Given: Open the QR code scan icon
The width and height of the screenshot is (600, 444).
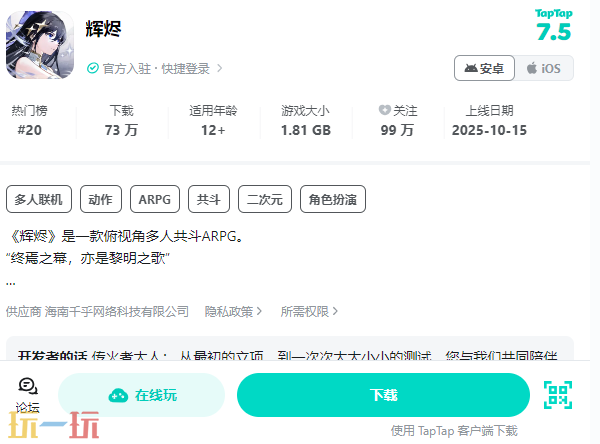Looking at the screenshot, I should (x=558, y=395).
